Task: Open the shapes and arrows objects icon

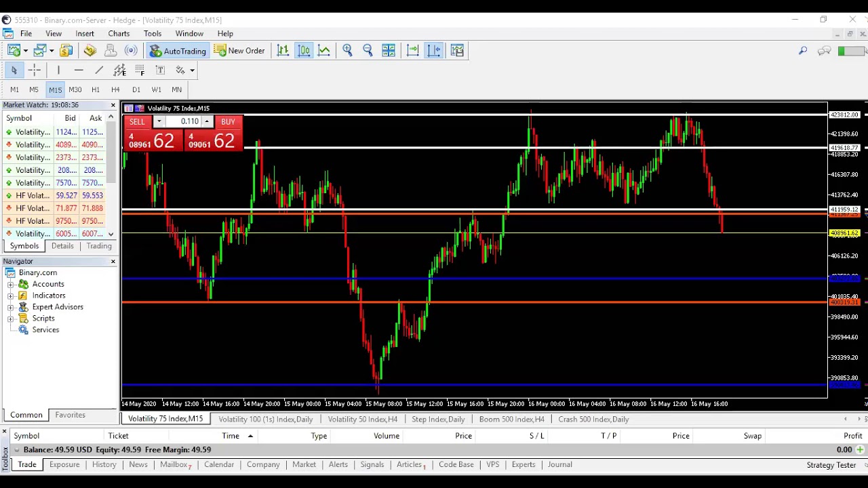Action: pos(180,70)
